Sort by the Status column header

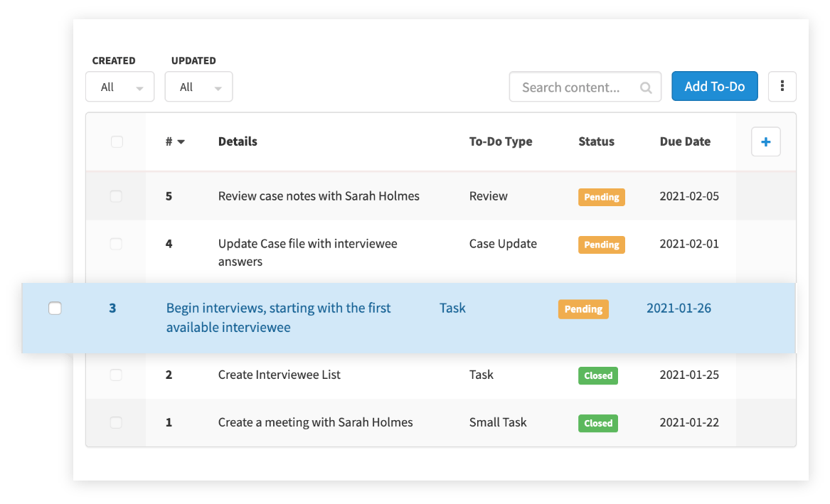(x=596, y=141)
